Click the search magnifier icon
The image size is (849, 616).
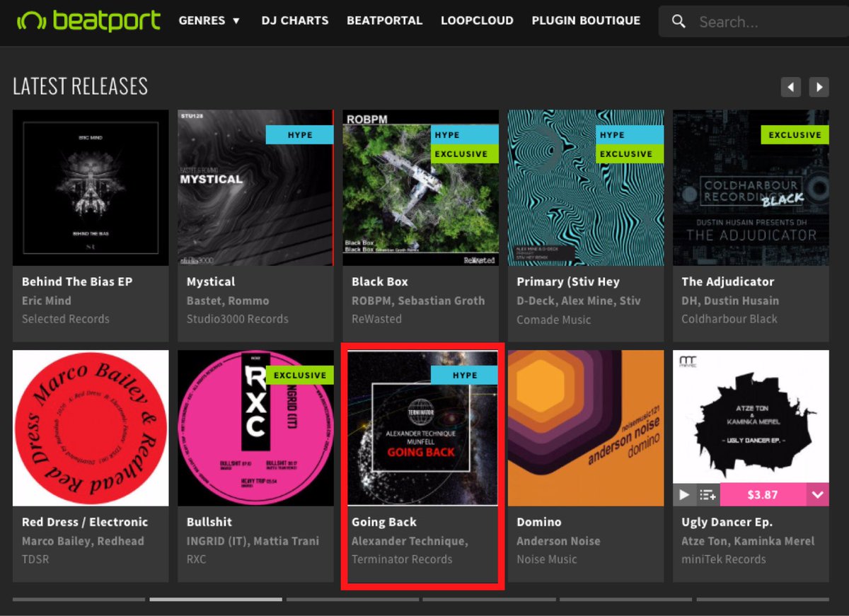(678, 22)
